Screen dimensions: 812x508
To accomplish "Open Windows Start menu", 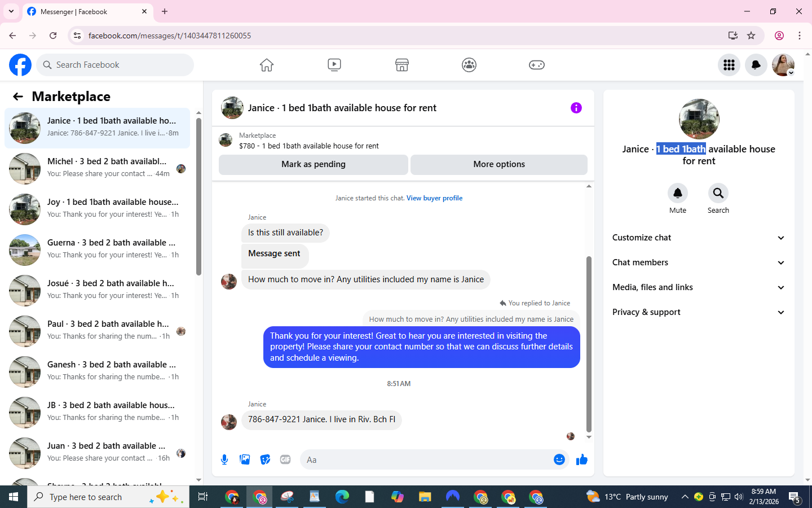I will click(14, 497).
